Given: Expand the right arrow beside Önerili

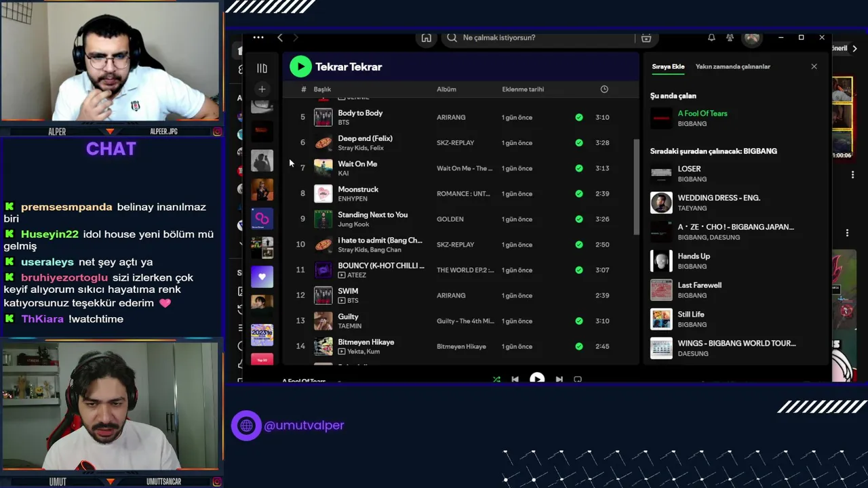Looking at the screenshot, I should pos(854,48).
